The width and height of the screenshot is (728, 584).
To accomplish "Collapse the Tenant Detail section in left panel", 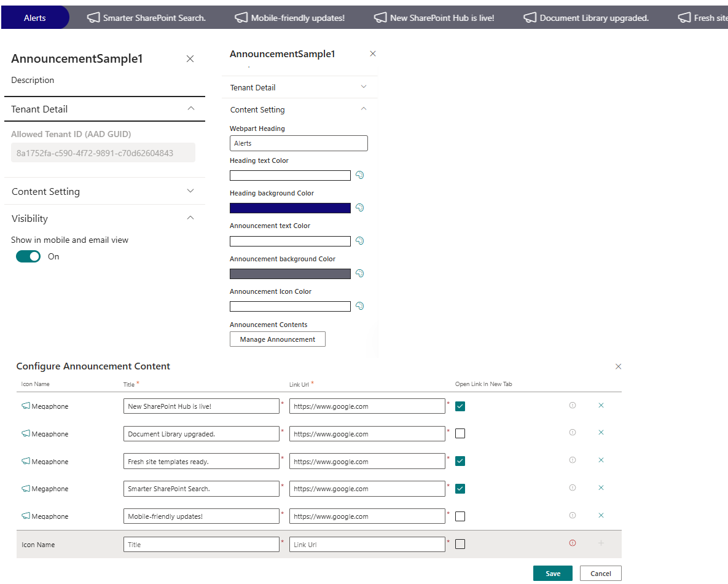I will pyautogui.click(x=190, y=109).
